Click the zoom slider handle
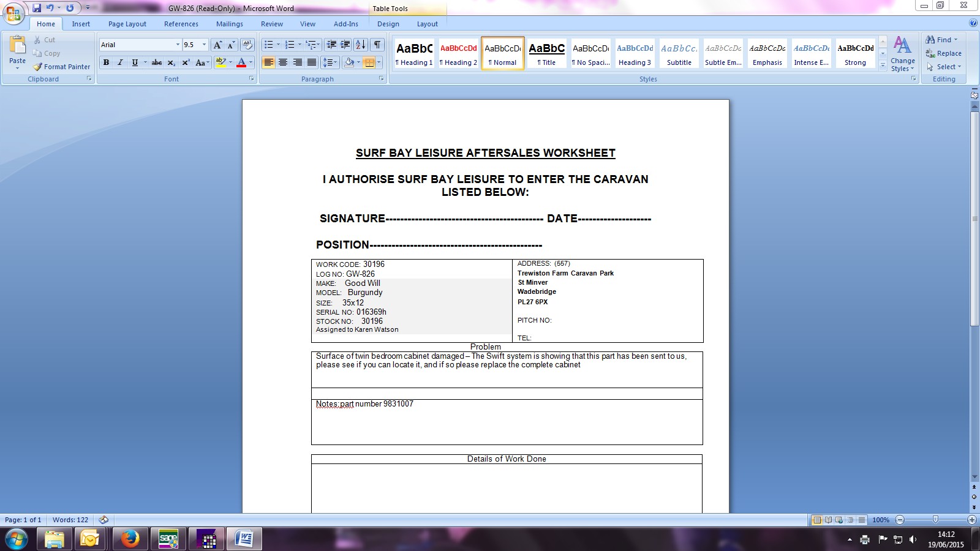Screen dimensions: 980x551 click(x=935, y=520)
